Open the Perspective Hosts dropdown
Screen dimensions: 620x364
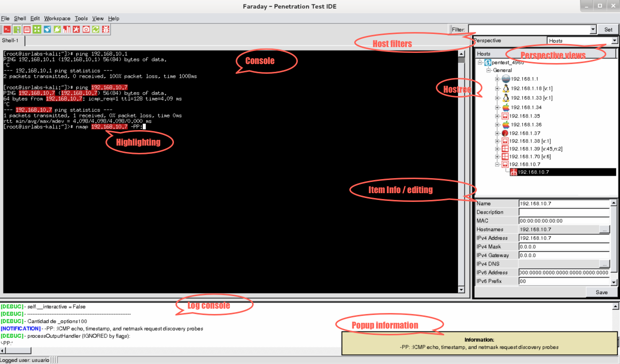pos(583,41)
